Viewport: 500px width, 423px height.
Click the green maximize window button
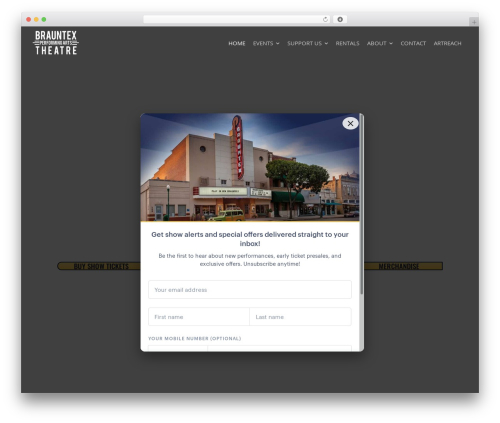(44, 19)
